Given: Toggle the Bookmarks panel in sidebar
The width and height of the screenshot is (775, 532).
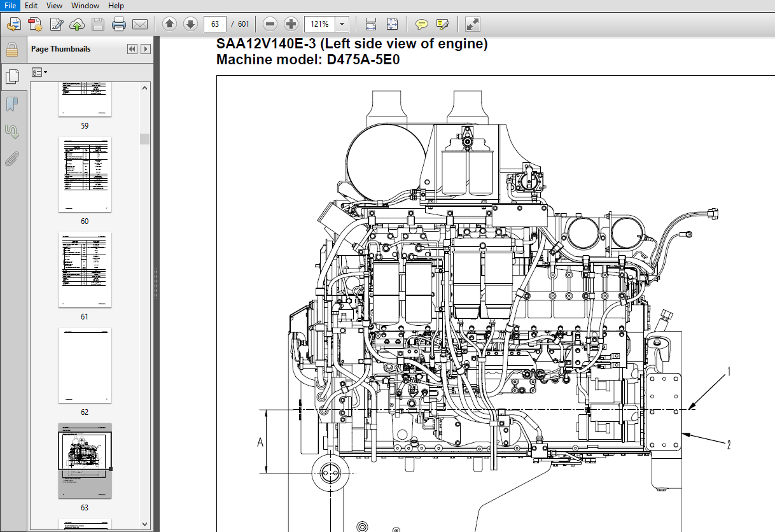Looking at the screenshot, I should (x=12, y=104).
